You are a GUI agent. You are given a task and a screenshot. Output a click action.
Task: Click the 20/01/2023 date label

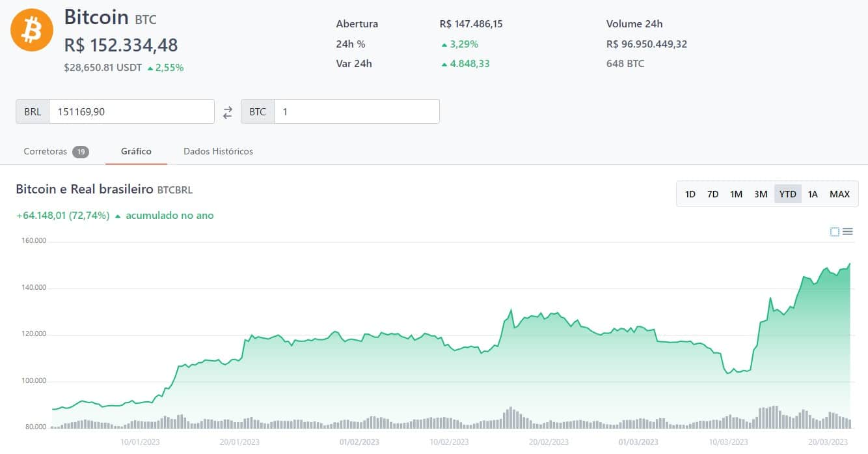pyautogui.click(x=239, y=442)
